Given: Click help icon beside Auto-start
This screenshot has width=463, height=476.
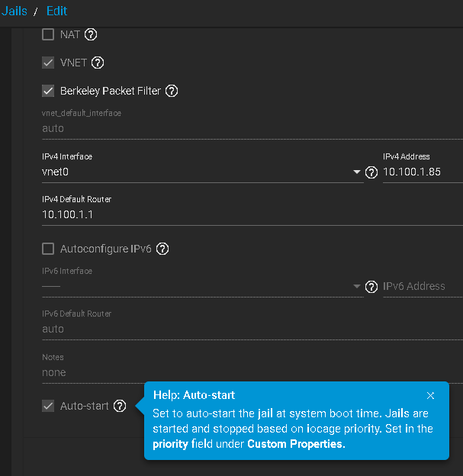Looking at the screenshot, I should (x=120, y=406).
